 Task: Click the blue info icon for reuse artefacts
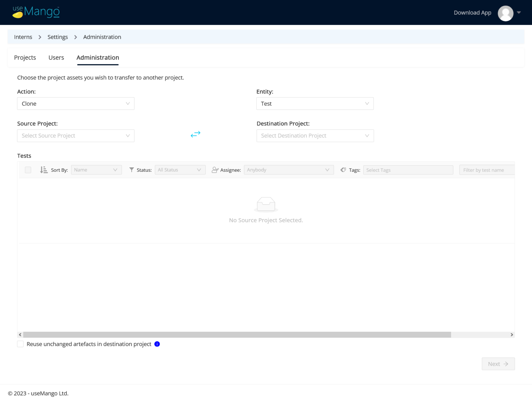[157, 344]
